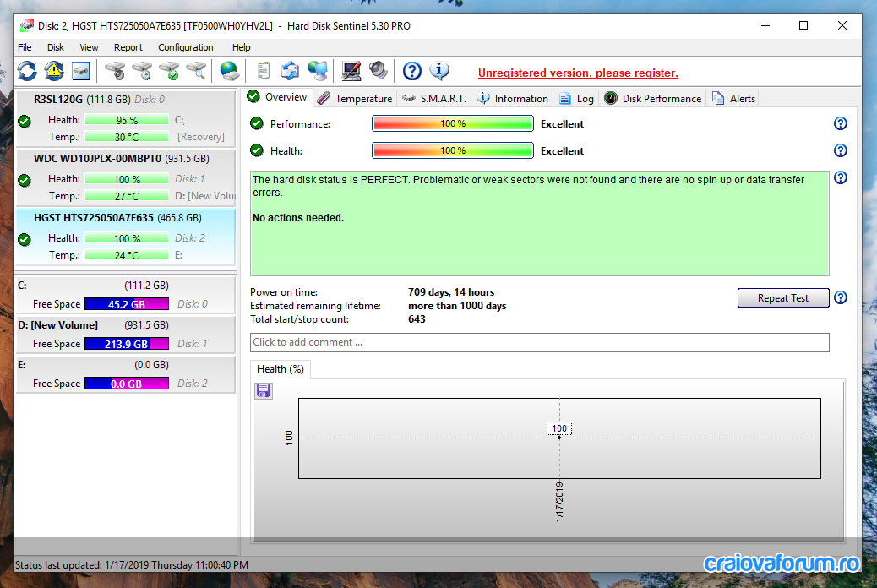Switch to the S.M.A.R.T. tab
Viewport: 877px width, 588px height.
coord(434,99)
